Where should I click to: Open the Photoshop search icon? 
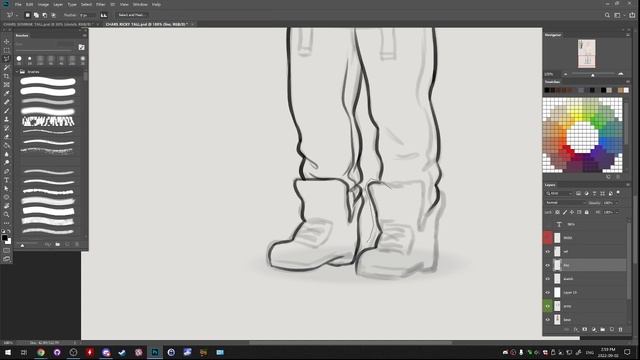(607, 15)
